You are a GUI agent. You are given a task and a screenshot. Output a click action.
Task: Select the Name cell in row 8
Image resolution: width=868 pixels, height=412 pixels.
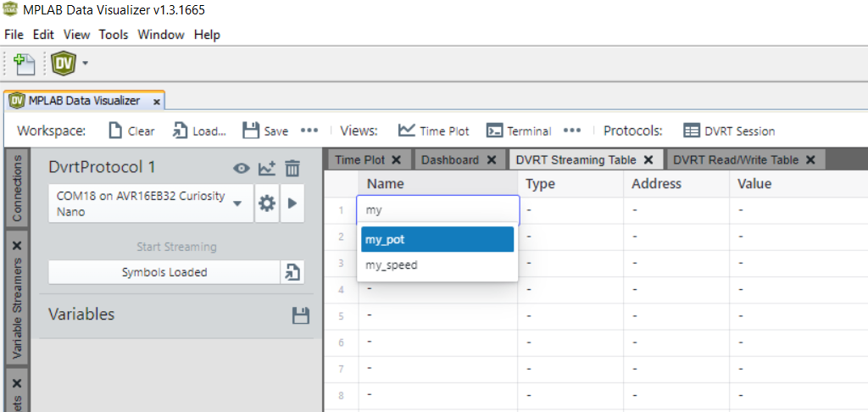tap(438, 395)
